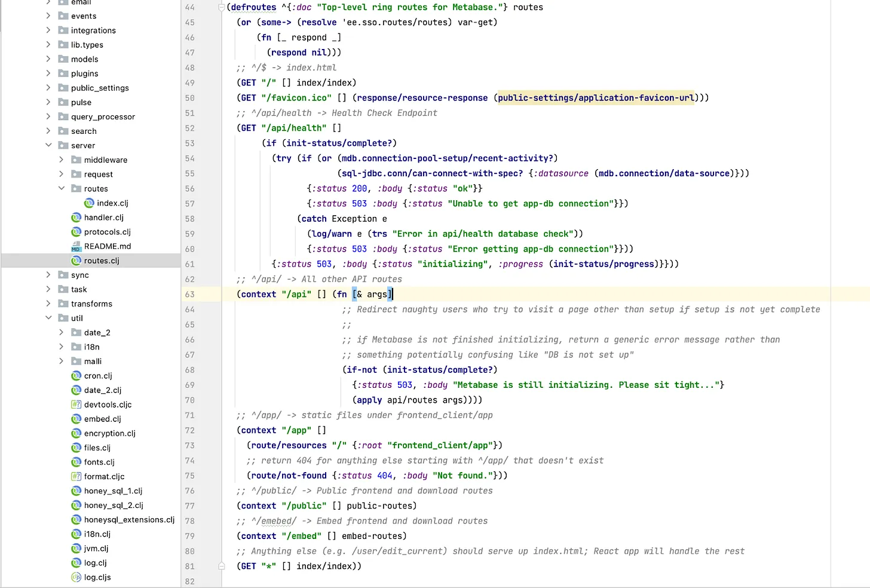Click the format.cljc file icon
The width and height of the screenshot is (870, 588).
click(x=76, y=476)
